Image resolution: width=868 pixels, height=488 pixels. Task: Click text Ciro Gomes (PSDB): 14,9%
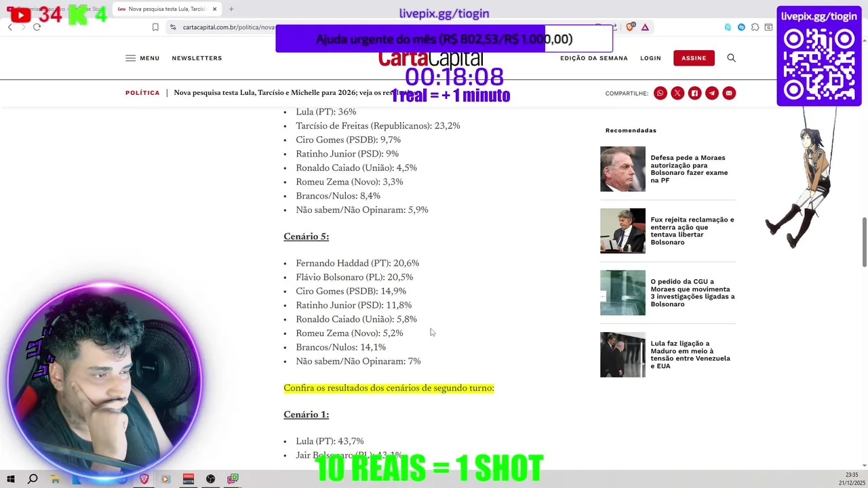click(x=351, y=291)
